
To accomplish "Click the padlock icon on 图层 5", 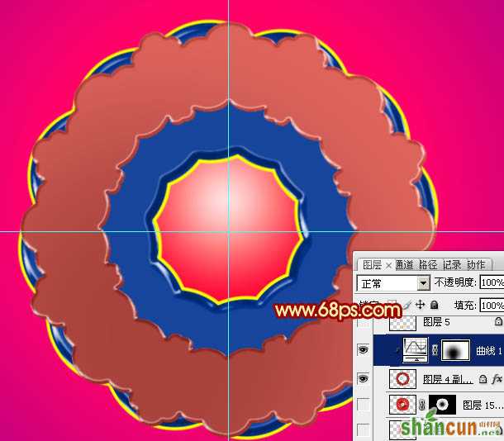I will tap(498, 321).
